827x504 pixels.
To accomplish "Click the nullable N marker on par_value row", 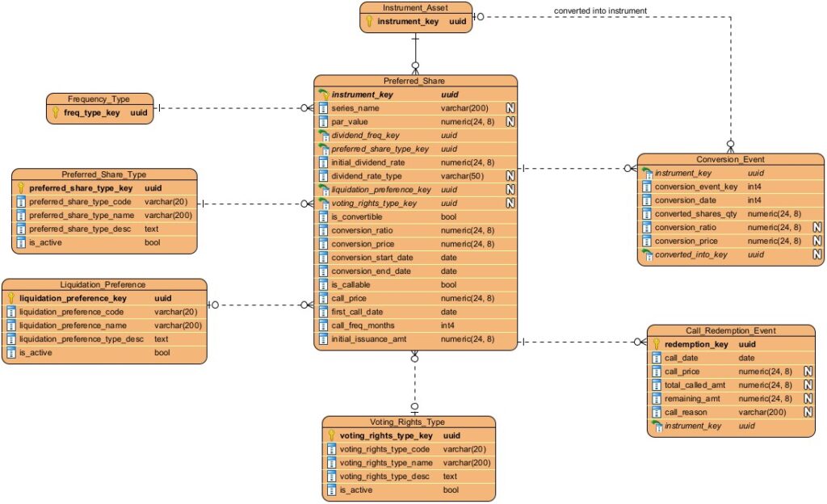I will (510, 122).
